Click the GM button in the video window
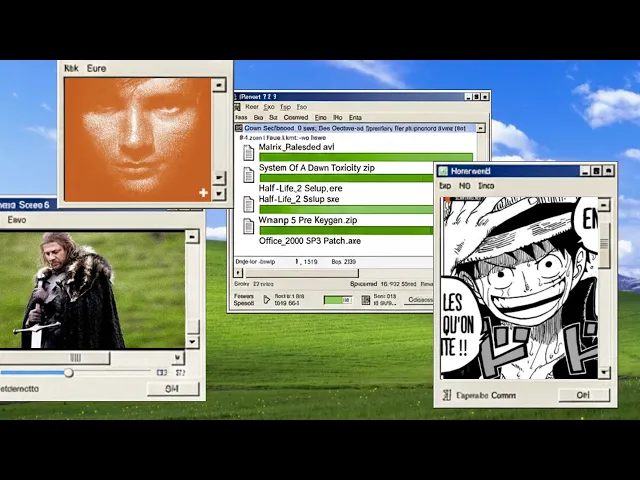 (173, 389)
